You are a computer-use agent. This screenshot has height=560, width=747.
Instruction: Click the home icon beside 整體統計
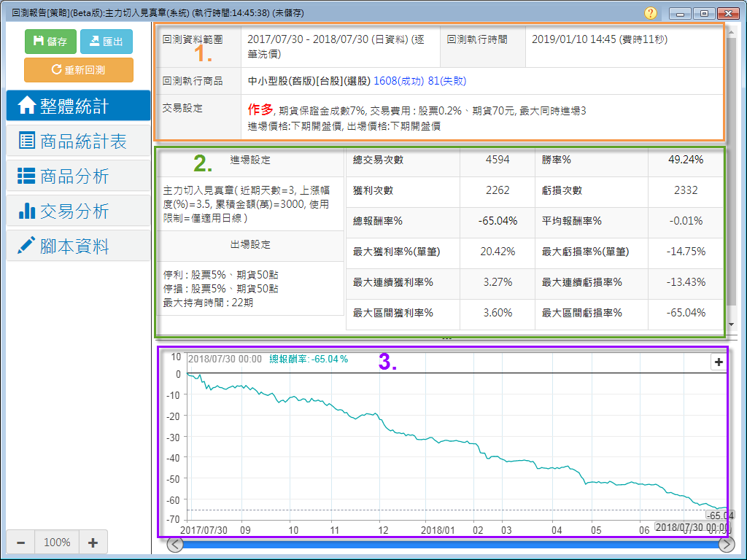pos(26,106)
